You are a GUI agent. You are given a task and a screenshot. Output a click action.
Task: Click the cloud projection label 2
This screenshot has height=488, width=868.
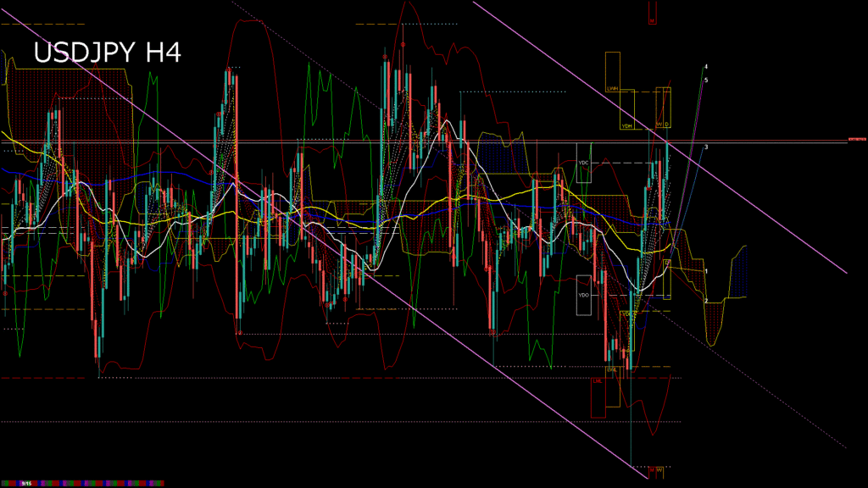[x=706, y=301]
